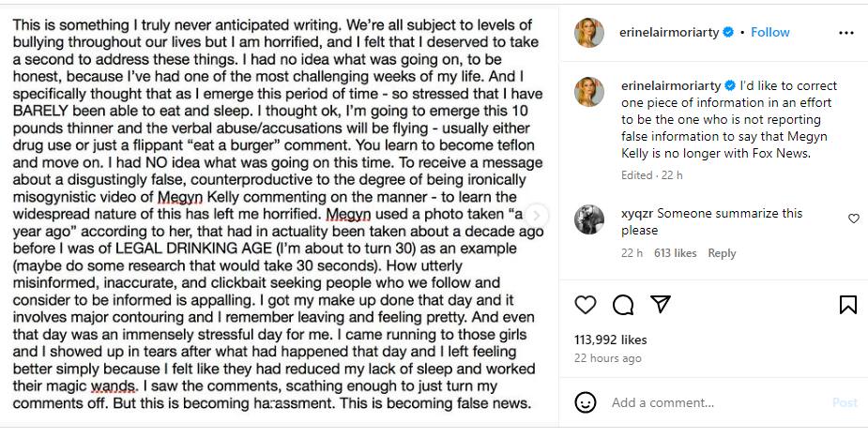This screenshot has width=868, height=438.
Task: Open the 113,992 likes list
Action: click(x=608, y=340)
